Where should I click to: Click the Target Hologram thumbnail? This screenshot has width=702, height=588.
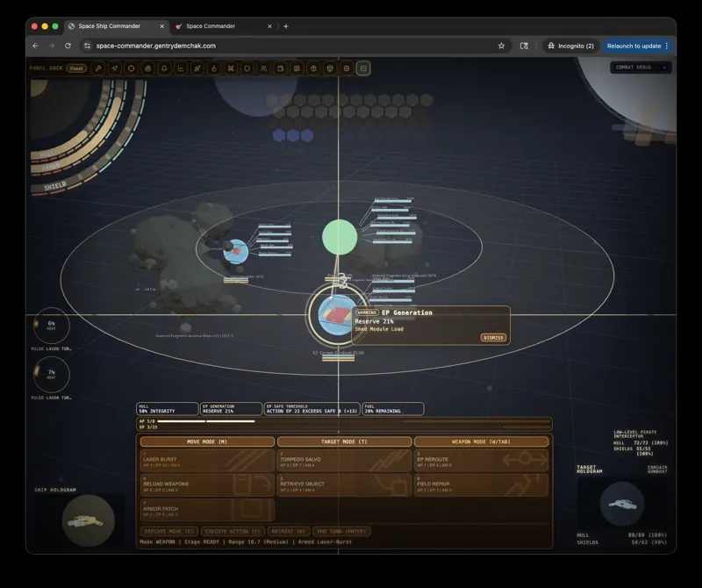[622, 504]
